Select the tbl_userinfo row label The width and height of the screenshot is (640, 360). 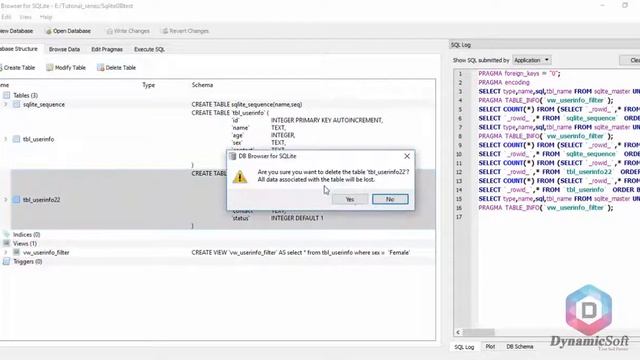tap(38, 139)
